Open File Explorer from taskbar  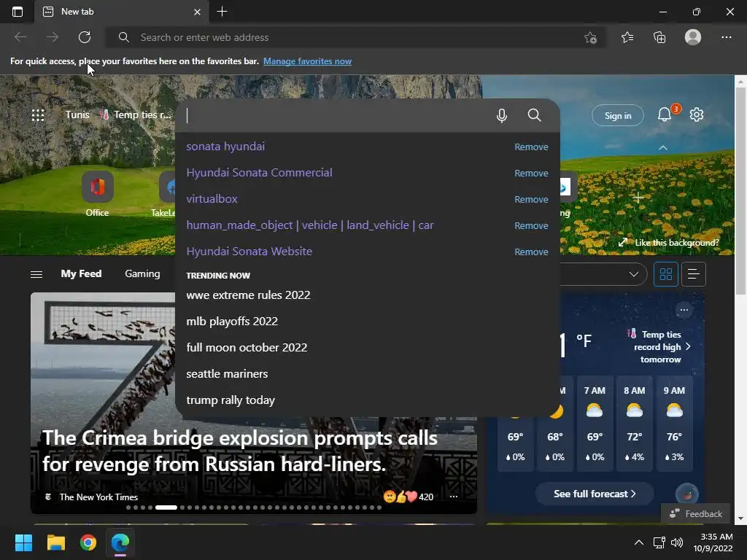(55, 542)
